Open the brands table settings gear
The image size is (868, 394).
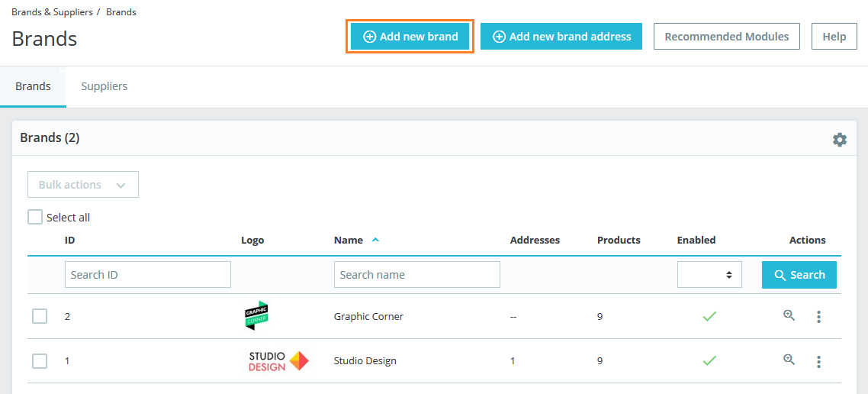pos(839,140)
